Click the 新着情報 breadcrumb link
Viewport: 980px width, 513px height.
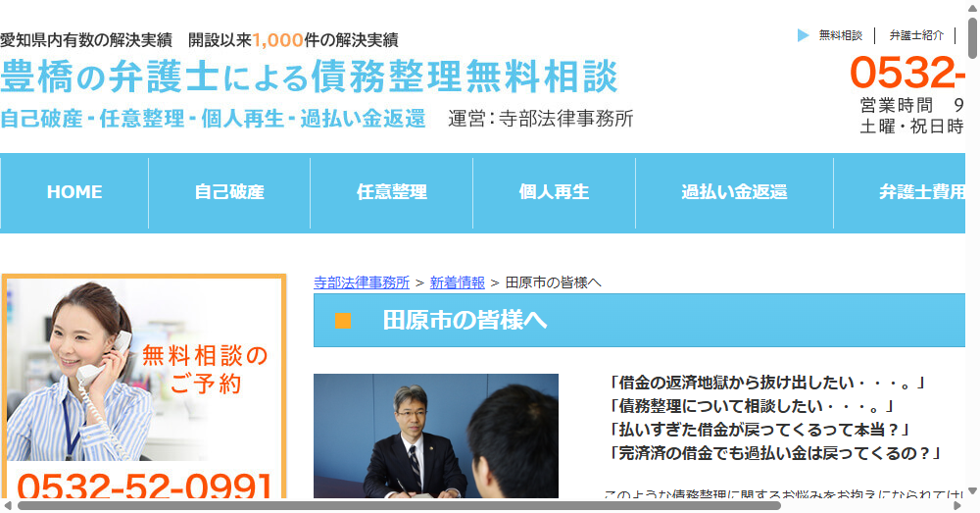pyautogui.click(x=457, y=282)
